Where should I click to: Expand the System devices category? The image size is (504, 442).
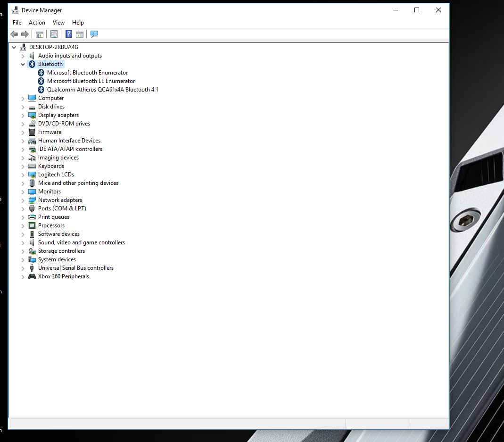point(23,259)
